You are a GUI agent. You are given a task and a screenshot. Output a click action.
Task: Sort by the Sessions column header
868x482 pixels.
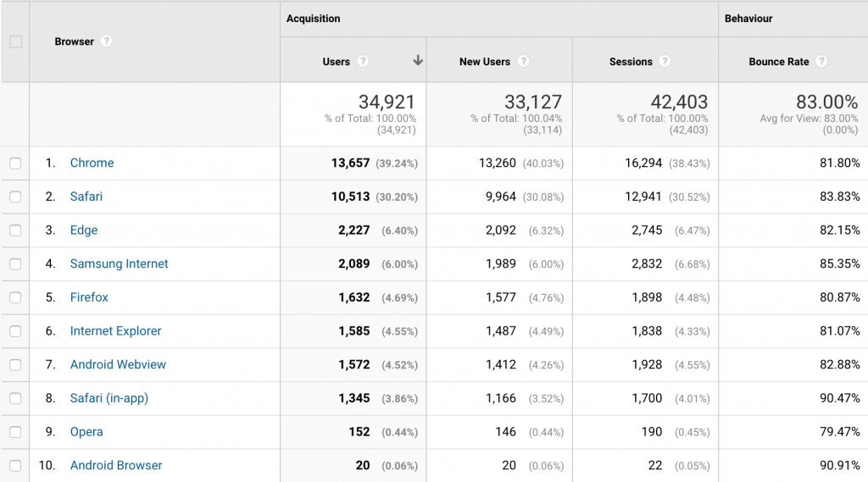(x=631, y=62)
